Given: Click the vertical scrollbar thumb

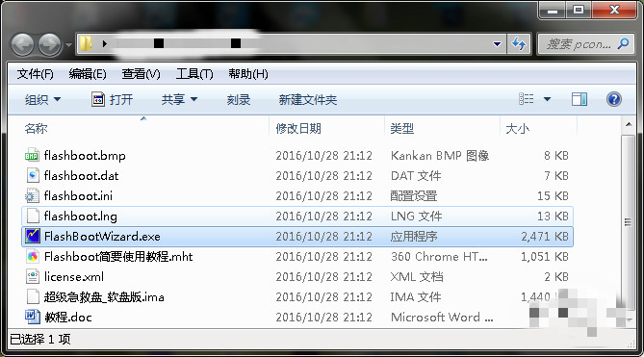Looking at the screenshot, I should tap(628, 221).
